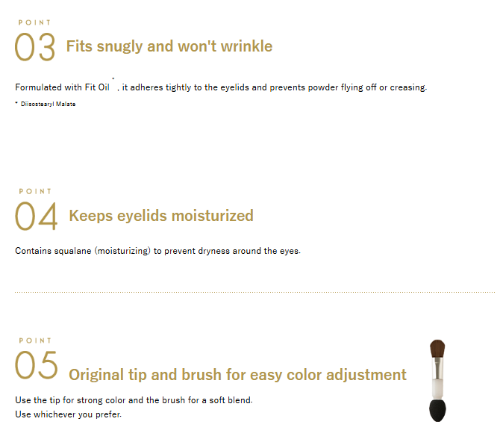Click the "POINT" label above 03

coord(36,23)
